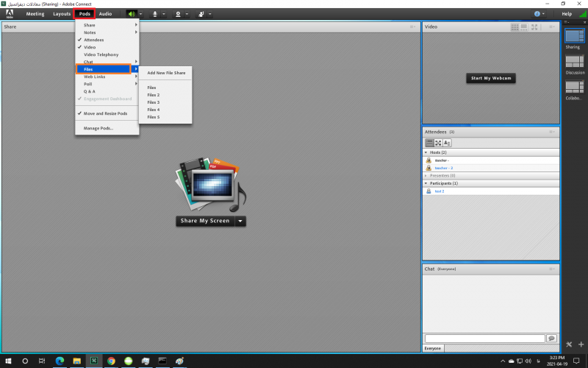
Task: Click the chat message input field
Action: point(484,339)
